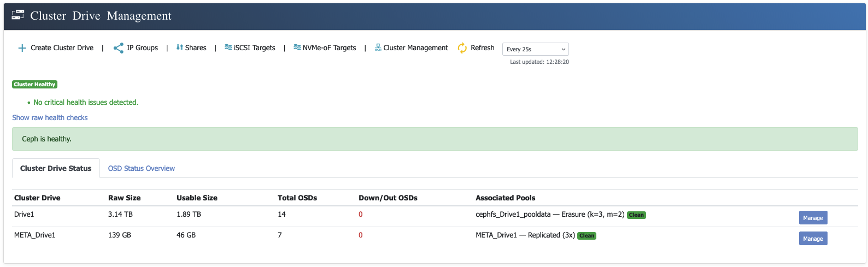
Task: Click the plus icon for Create Cluster Drive
Action: [x=22, y=48]
